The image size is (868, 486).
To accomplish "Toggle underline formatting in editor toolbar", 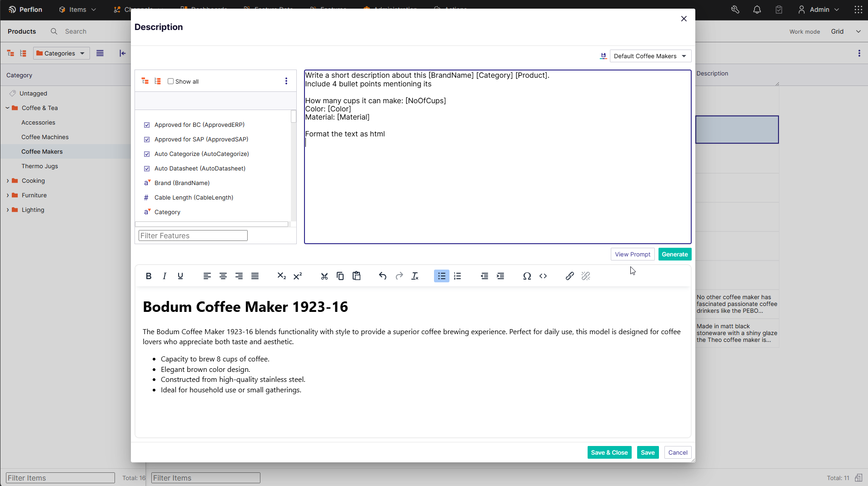I will [180, 276].
